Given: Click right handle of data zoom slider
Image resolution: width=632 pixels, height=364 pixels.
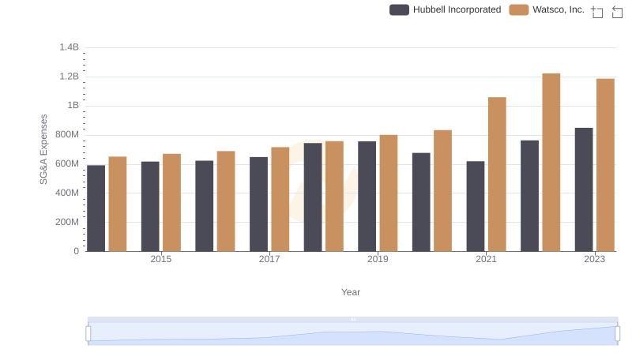Looking at the screenshot, I should 617,333.
